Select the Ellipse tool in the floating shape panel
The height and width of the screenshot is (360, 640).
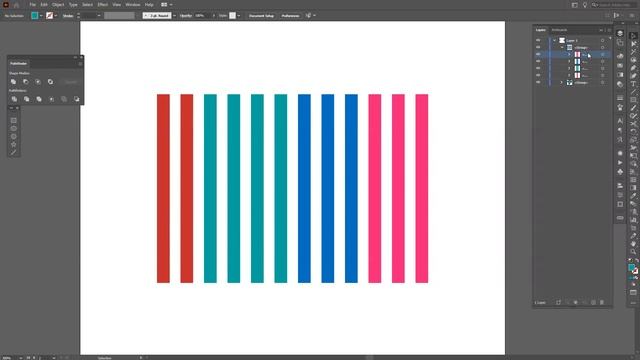tap(13, 129)
